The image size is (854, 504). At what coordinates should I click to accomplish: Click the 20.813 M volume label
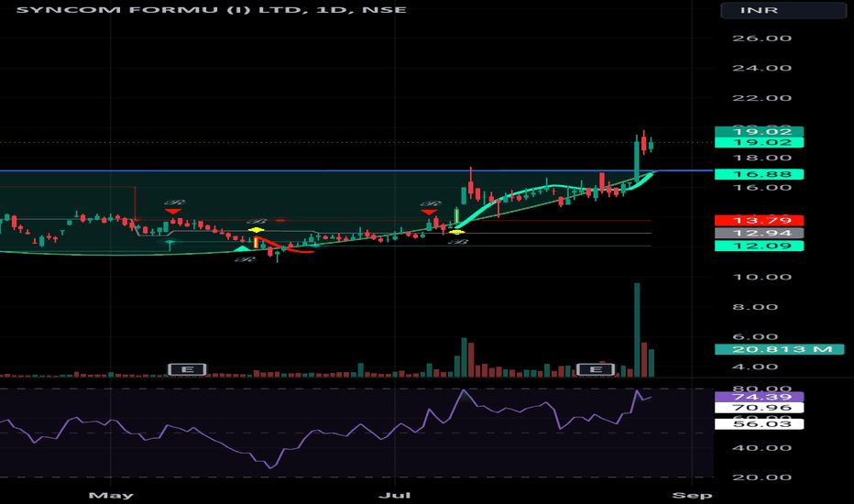click(x=780, y=349)
